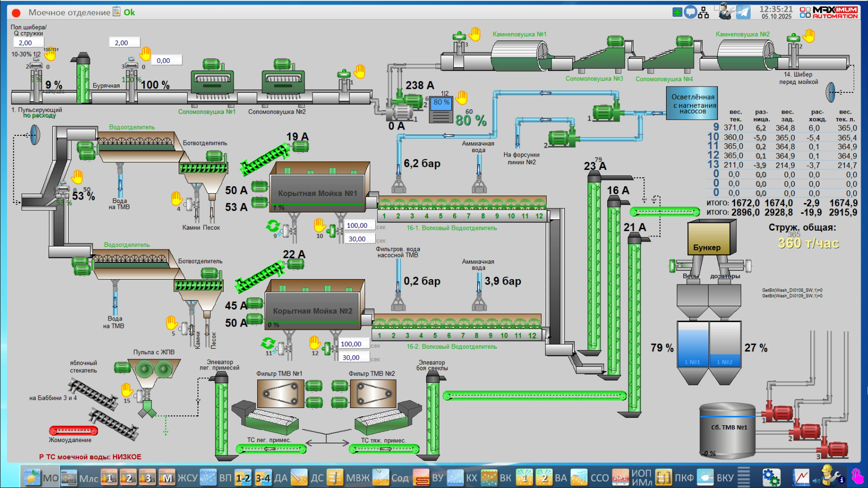Click the 100,00 сек field near valve 10
868x488 pixels.
357,225
